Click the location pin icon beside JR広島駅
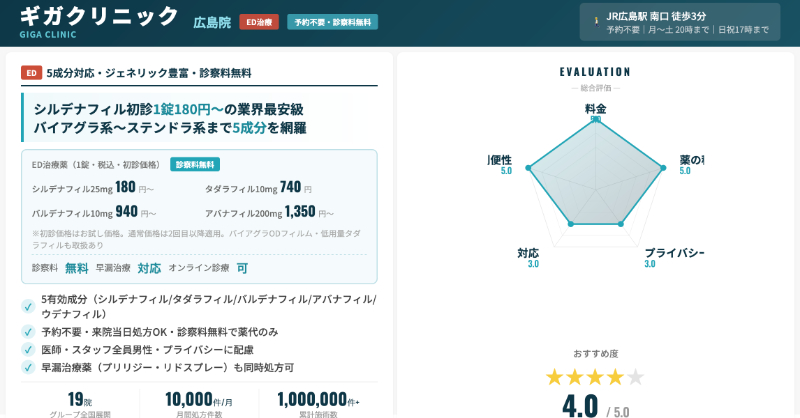This screenshot has height=418, width=800. [596, 17]
